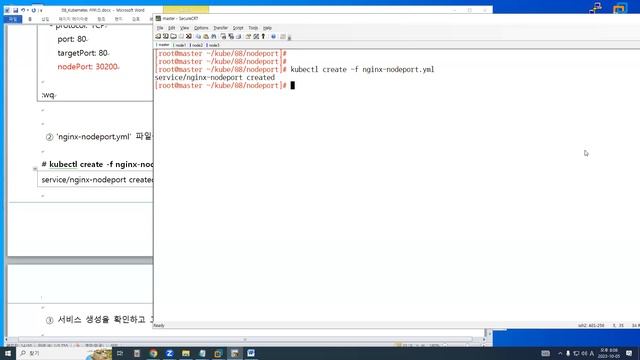
Task: Open SecureCRT toolbar overflow options arrow
Action: (289, 38)
